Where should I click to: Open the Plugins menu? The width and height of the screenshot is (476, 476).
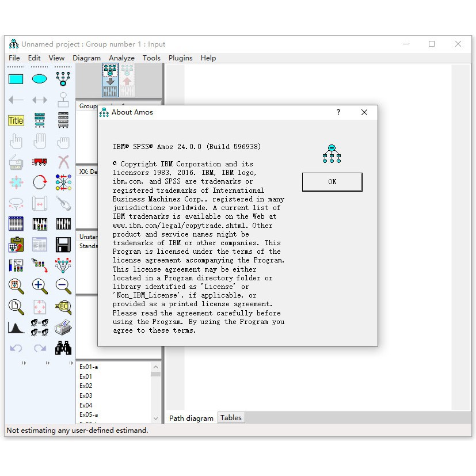click(x=180, y=58)
